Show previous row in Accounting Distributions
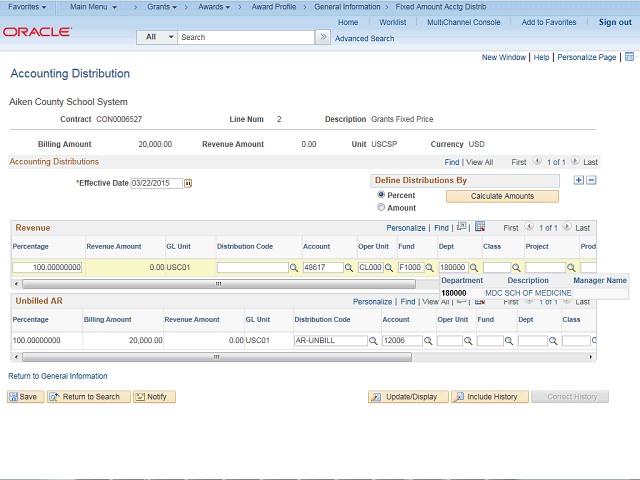640x480 pixels. pyautogui.click(x=537, y=161)
